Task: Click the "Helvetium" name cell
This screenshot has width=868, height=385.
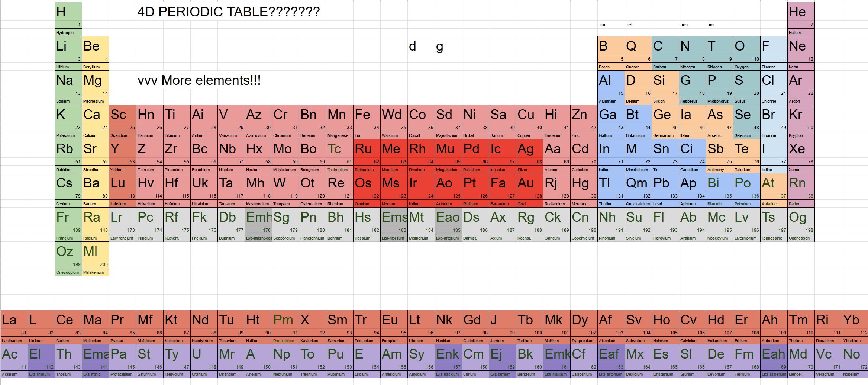Action: 150,204
